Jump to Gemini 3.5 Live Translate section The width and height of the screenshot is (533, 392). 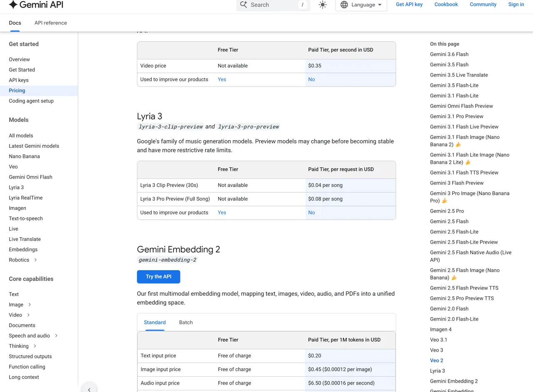459,75
